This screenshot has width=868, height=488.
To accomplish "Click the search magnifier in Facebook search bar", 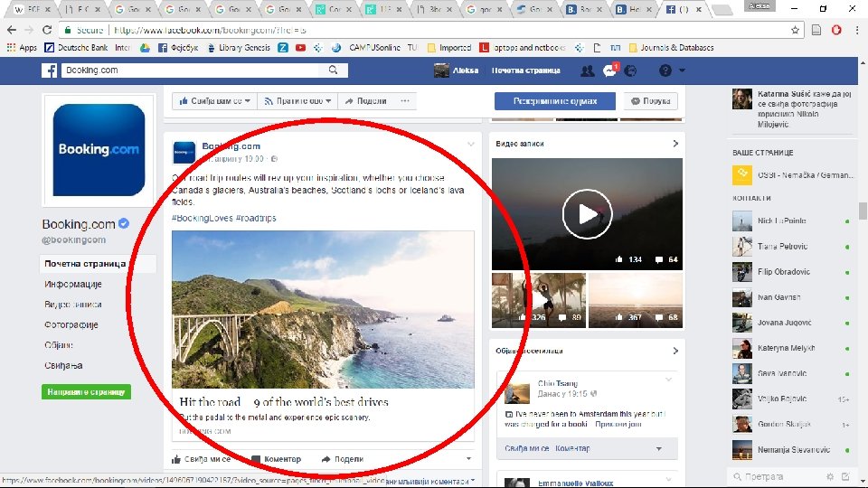I will tap(333, 70).
